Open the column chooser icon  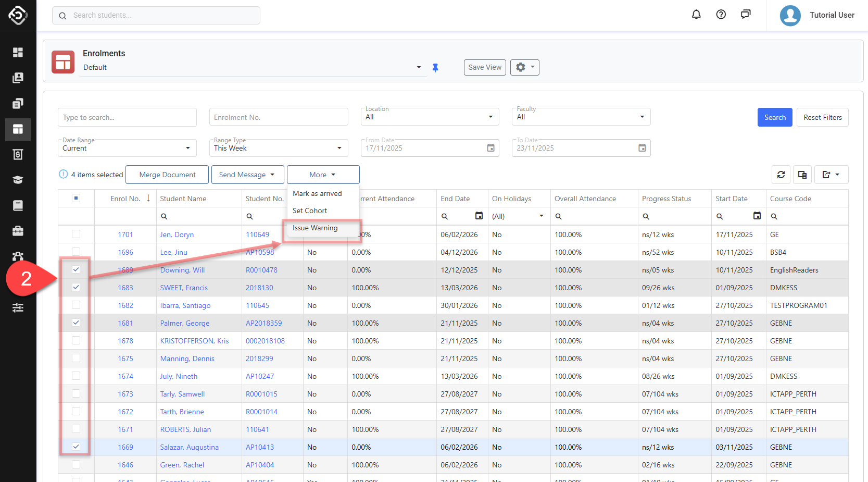[x=802, y=175]
